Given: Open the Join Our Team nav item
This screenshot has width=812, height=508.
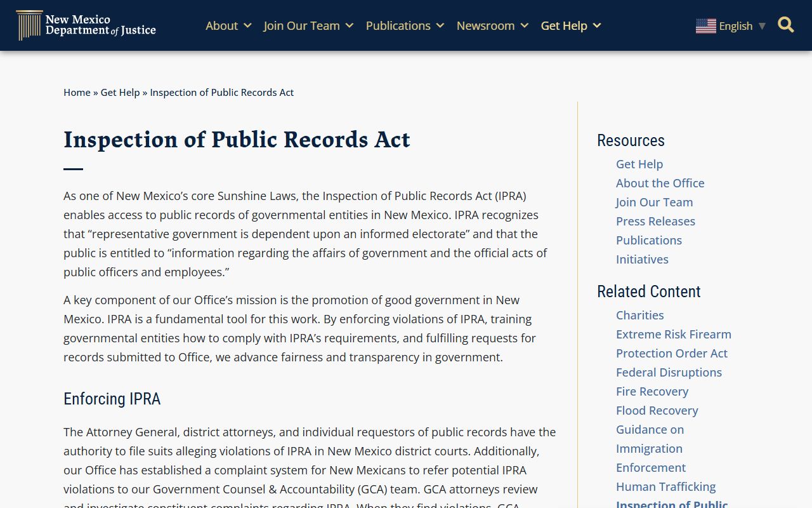Looking at the screenshot, I should click(x=301, y=25).
